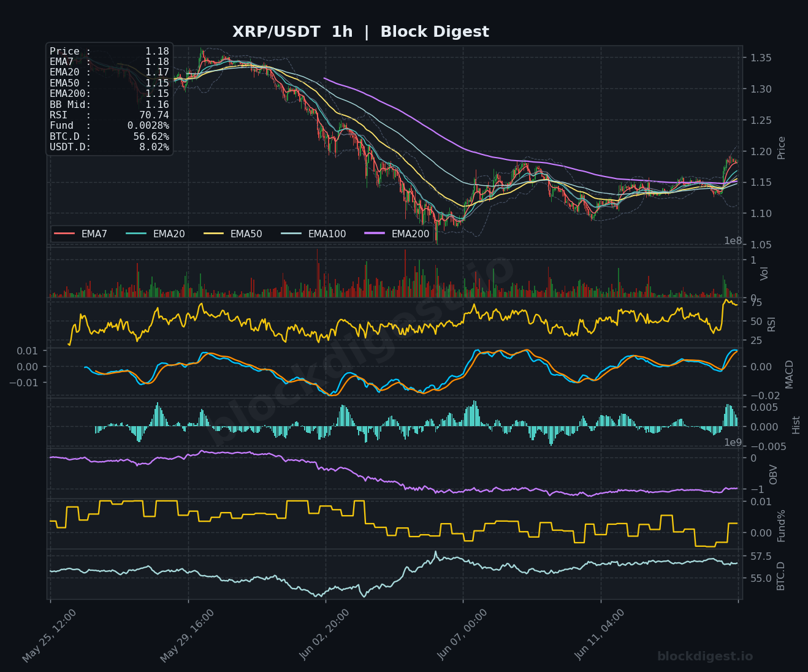Click the MACD axis label
808x672 pixels.
(x=789, y=374)
